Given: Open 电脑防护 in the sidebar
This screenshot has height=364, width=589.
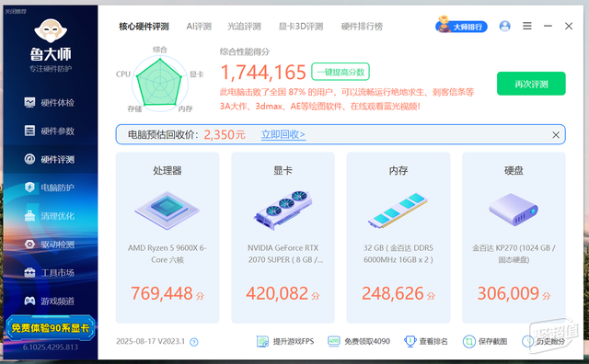Looking at the screenshot, I should coord(50,188).
